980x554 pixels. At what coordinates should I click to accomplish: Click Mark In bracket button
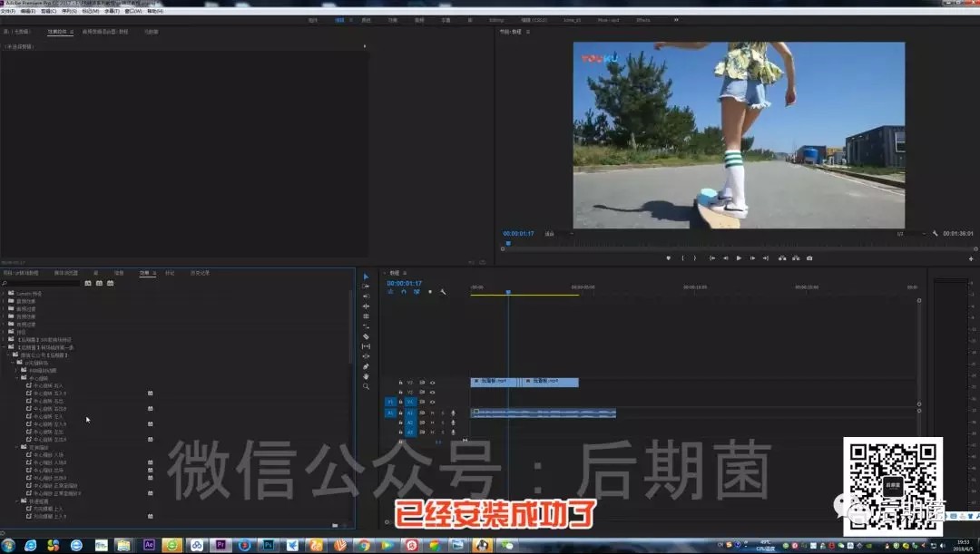[x=682, y=258]
